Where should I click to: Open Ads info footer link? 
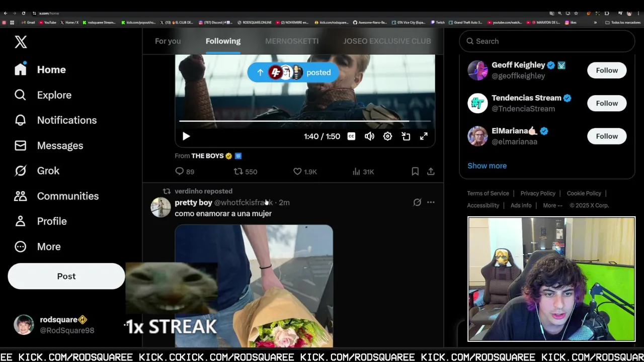[x=521, y=205]
